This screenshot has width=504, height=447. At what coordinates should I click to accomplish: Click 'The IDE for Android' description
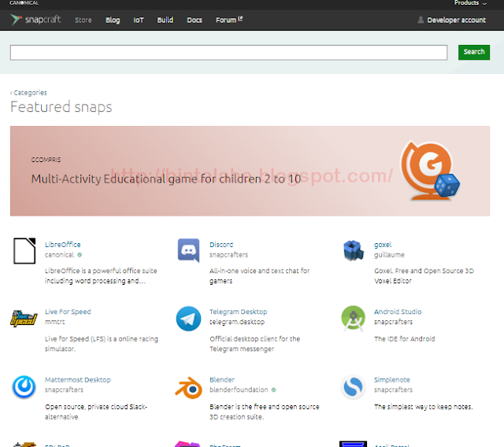click(405, 339)
